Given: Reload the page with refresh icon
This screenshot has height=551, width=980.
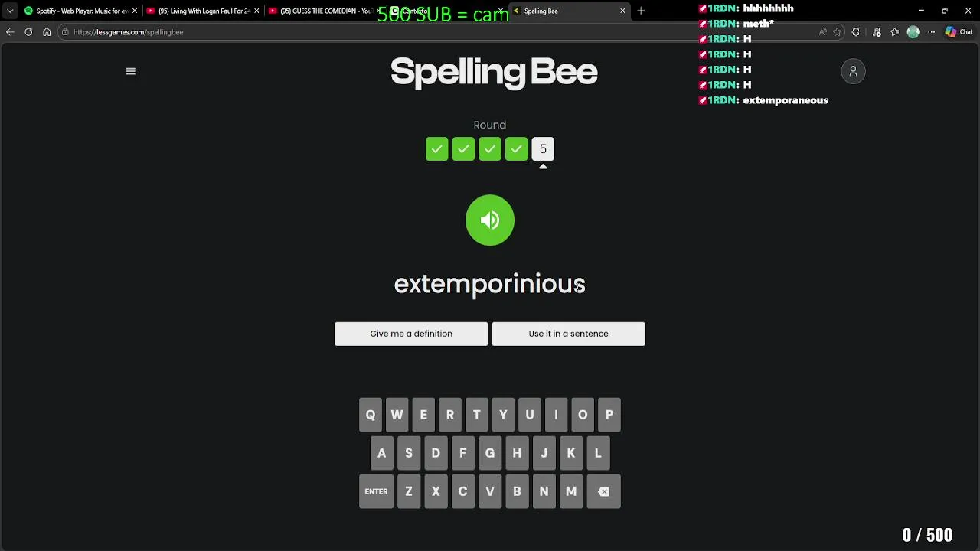Looking at the screenshot, I should [28, 32].
